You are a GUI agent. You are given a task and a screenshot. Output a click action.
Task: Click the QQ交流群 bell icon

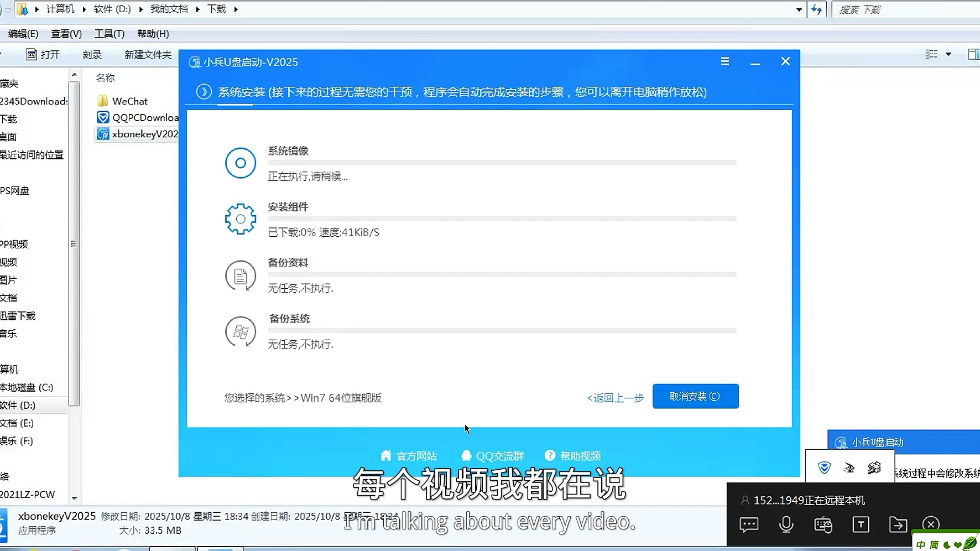(x=466, y=455)
